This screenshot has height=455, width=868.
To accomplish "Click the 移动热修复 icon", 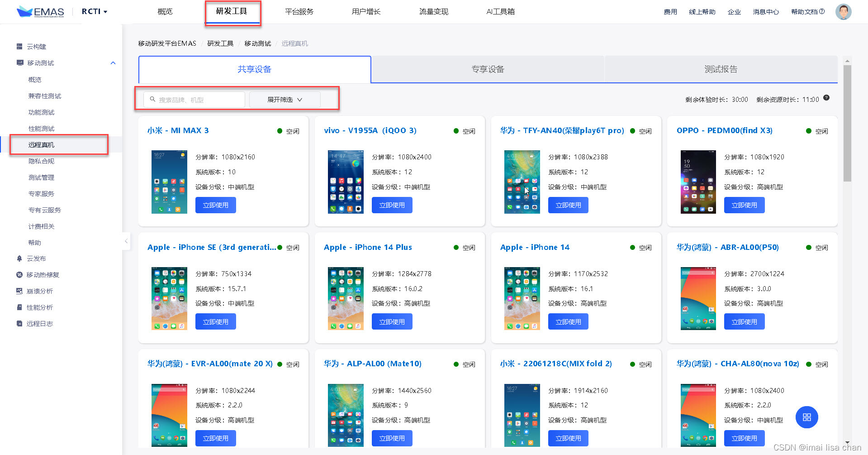I will coord(19,275).
